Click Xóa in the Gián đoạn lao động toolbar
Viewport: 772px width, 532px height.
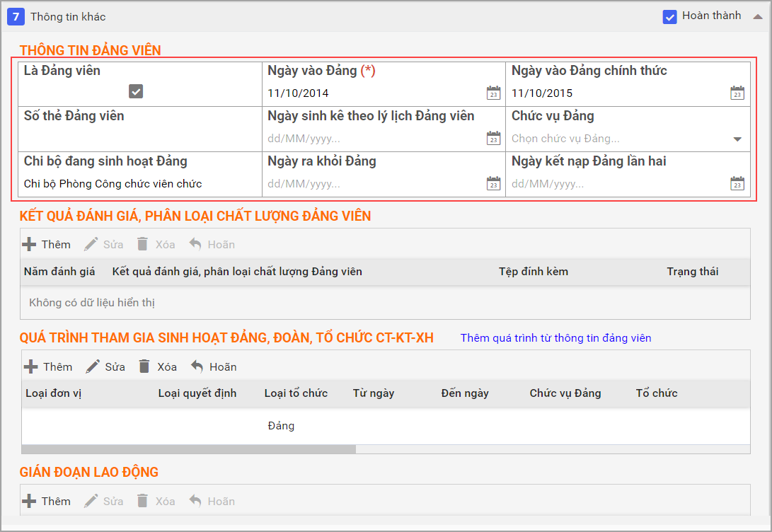point(156,501)
